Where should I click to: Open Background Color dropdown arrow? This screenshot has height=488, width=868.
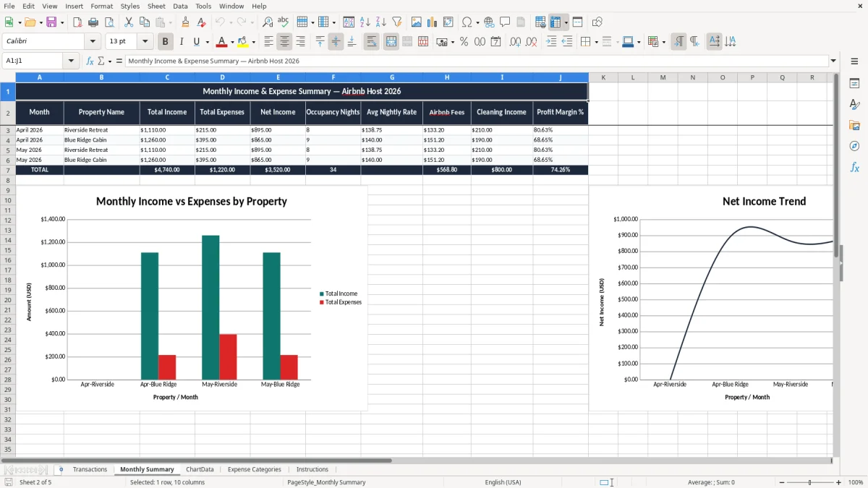[253, 42]
